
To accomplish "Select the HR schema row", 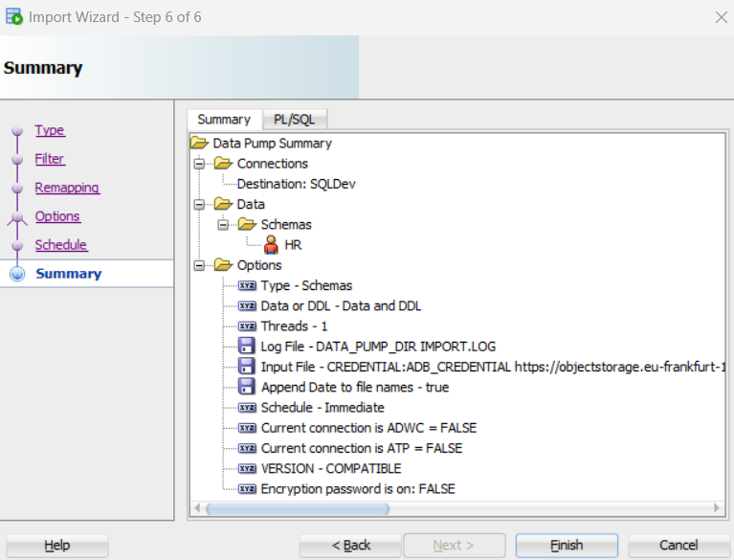I will point(293,245).
